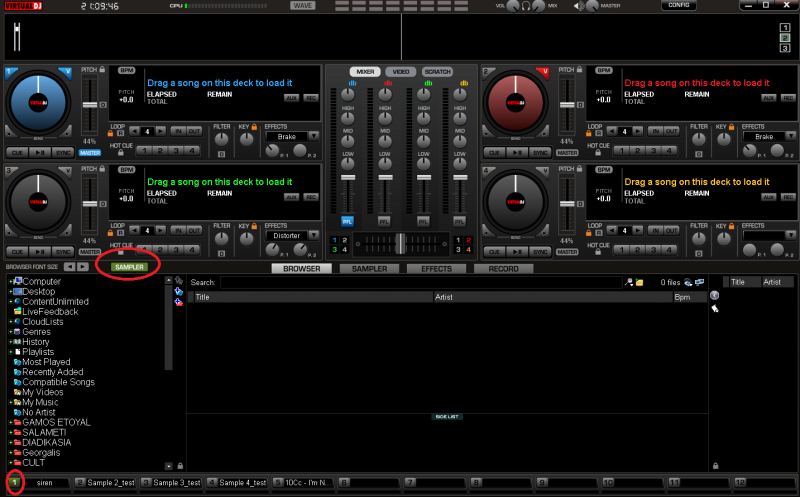Toggle REC on deck 2
Image resolution: width=800 pixels, height=497 pixels.
click(788, 97)
